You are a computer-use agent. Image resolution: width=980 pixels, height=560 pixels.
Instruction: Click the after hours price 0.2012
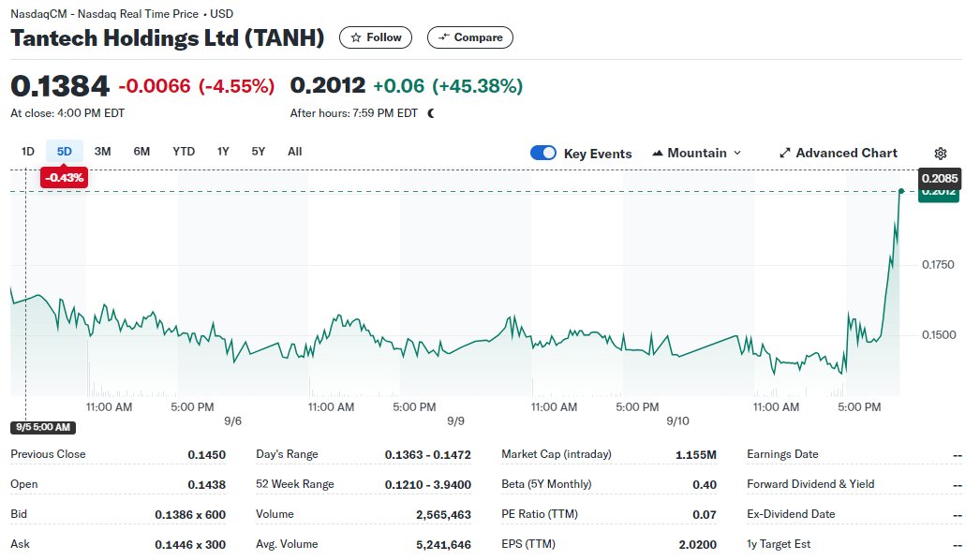click(328, 85)
